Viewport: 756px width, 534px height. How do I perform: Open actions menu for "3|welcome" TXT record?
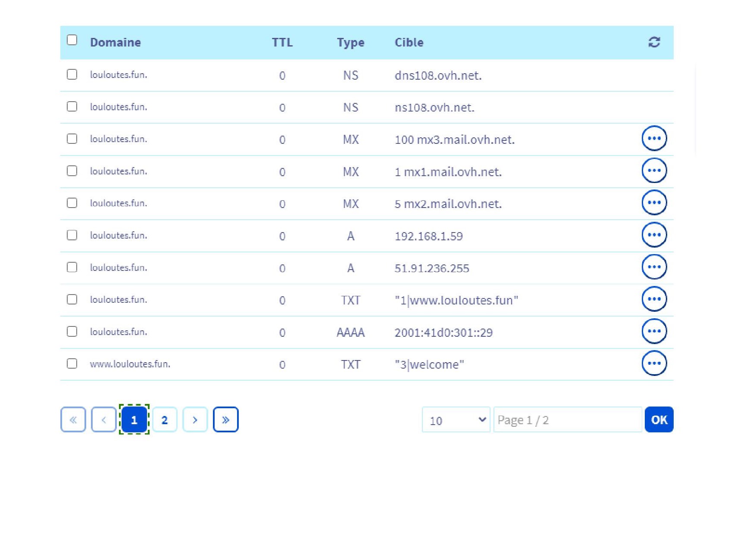pos(654,363)
